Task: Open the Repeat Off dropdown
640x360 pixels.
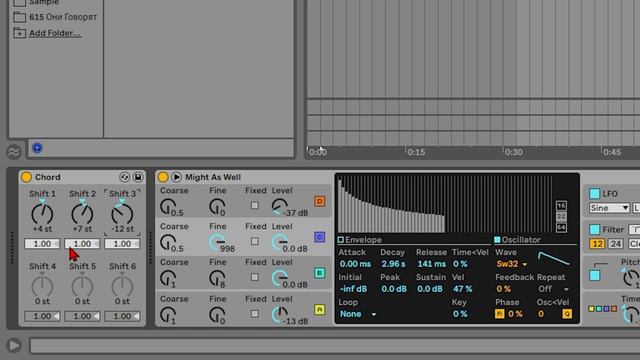Action: [x=553, y=289]
